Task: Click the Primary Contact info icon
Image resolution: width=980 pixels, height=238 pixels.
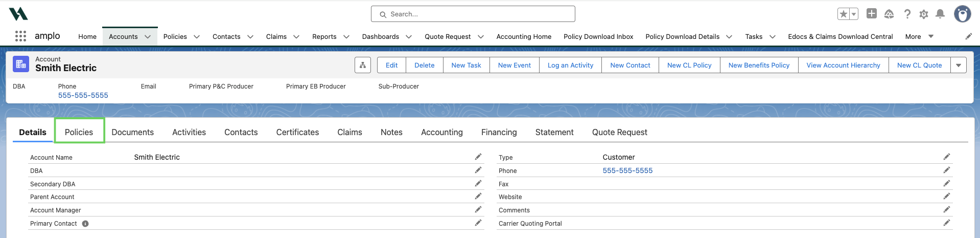Action: [85, 224]
